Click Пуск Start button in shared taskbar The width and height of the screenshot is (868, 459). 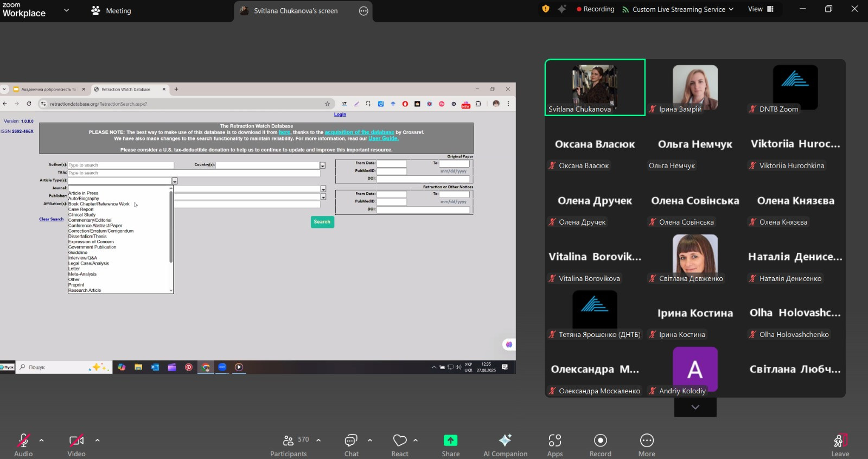(8, 367)
